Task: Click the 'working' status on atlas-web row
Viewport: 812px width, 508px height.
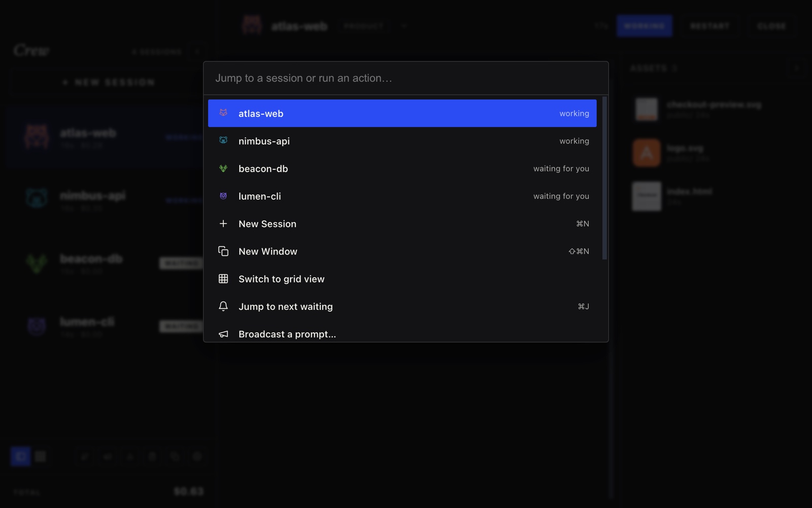Action: (574, 113)
